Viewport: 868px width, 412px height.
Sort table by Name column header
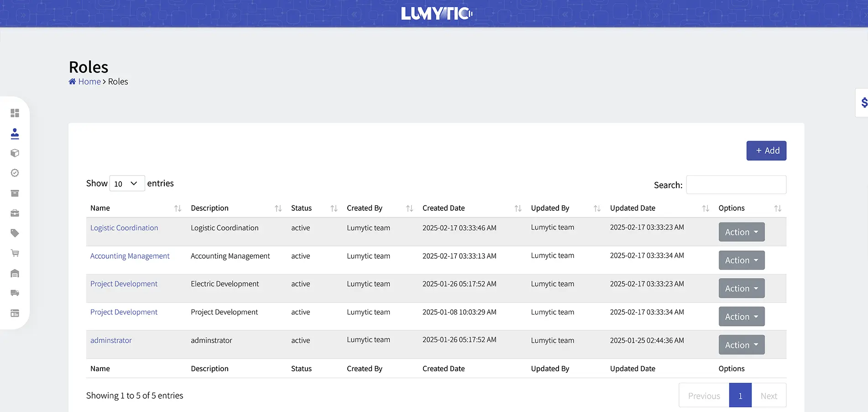100,208
